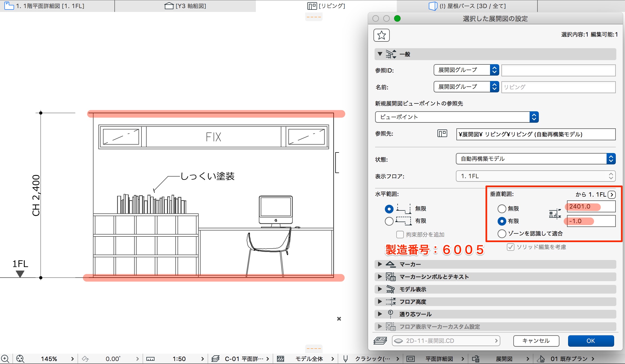
Task: Click the layer icon left of 2D-11-展開図.CD
Action: click(x=380, y=341)
